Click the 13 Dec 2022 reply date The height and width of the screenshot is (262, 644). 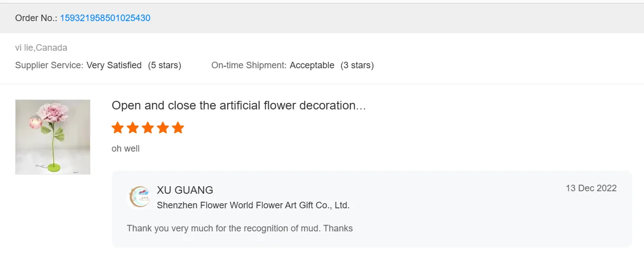(x=591, y=188)
